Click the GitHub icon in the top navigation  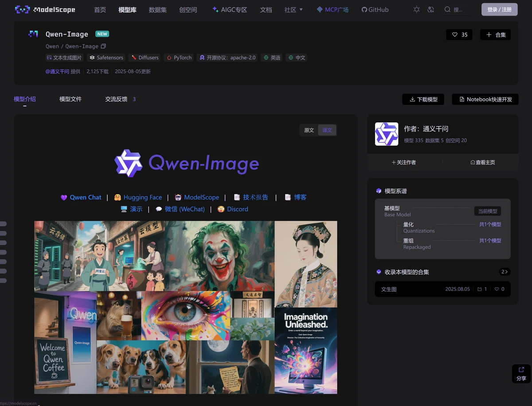[x=364, y=9]
